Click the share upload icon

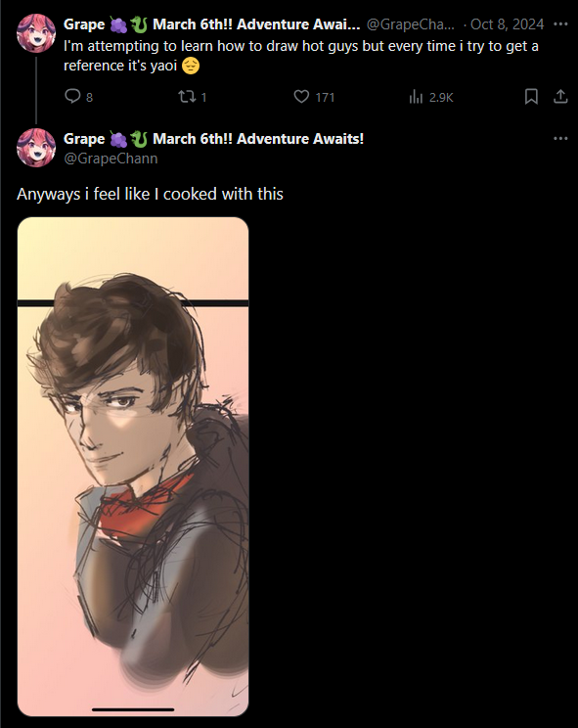click(x=560, y=97)
